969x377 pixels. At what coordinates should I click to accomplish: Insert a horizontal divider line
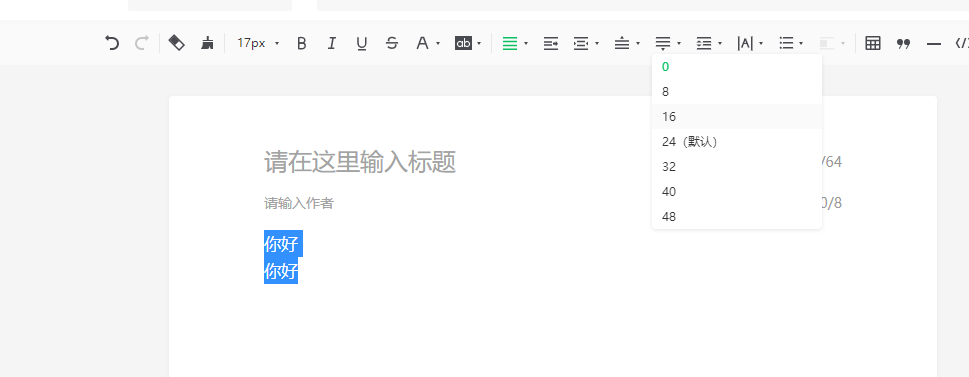[x=934, y=44]
